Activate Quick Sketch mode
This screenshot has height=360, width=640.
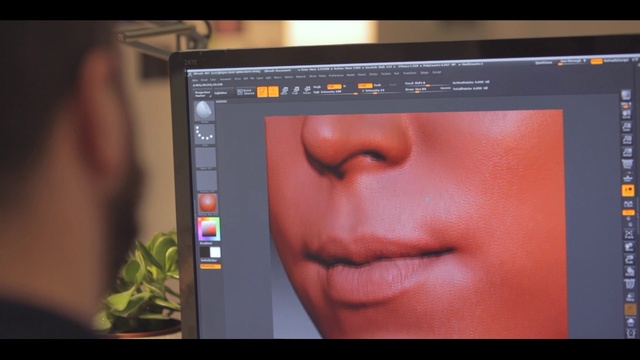[246, 92]
